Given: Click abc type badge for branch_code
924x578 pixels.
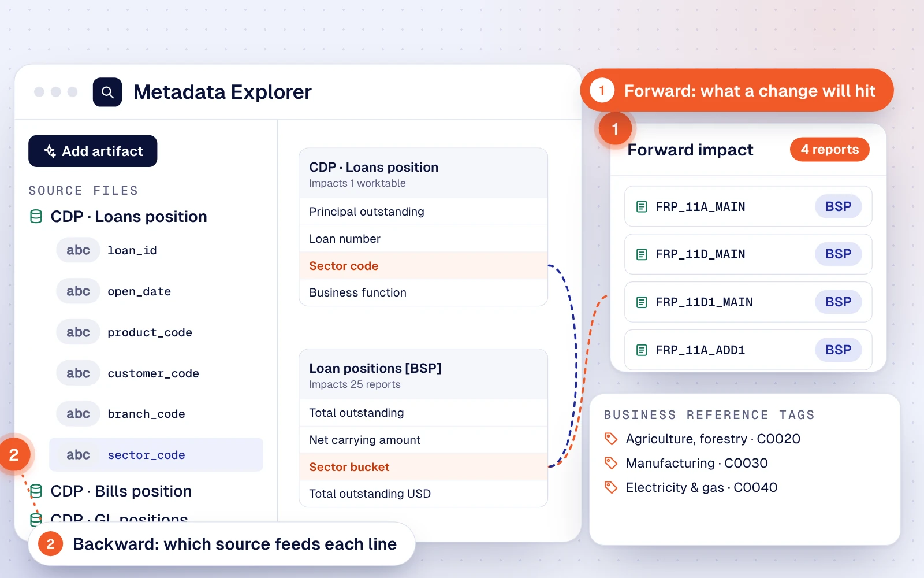Looking at the screenshot, I should tap(78, 414).
